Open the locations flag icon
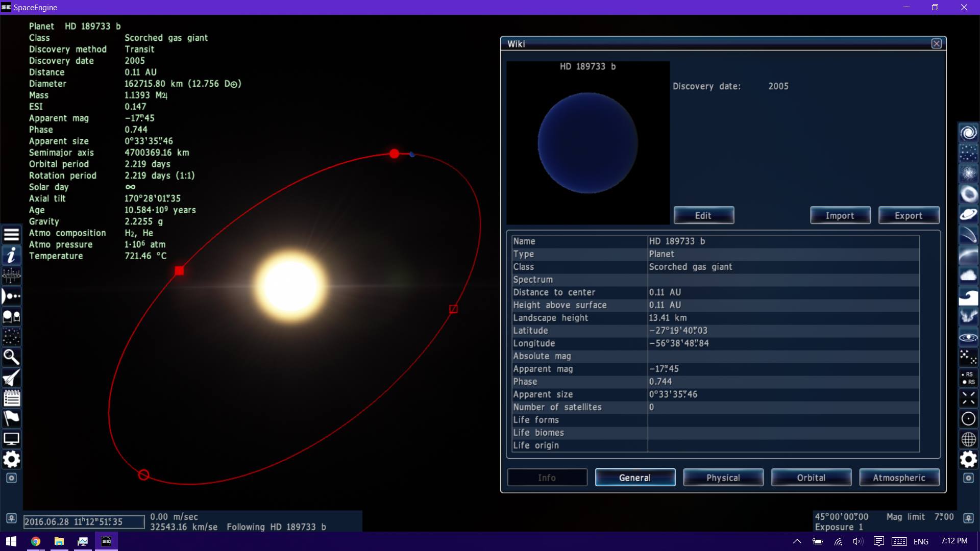The height and width of the screenshot is (551, 980). [x=11, y=418]
